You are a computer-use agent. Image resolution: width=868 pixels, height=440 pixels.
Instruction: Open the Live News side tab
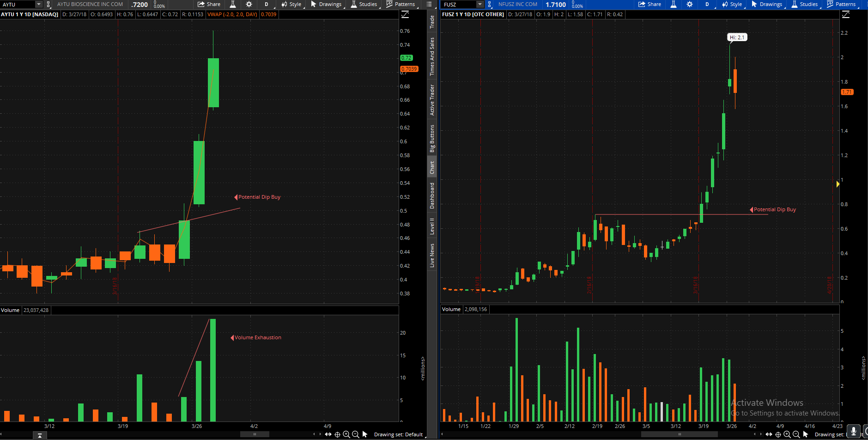click(432, 255)
